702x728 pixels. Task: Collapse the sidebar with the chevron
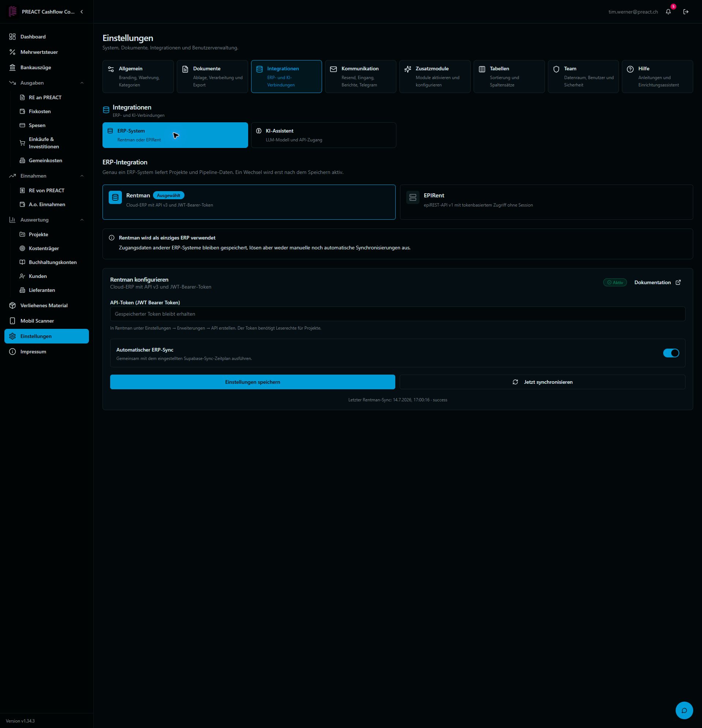click(x=82, y=12)
